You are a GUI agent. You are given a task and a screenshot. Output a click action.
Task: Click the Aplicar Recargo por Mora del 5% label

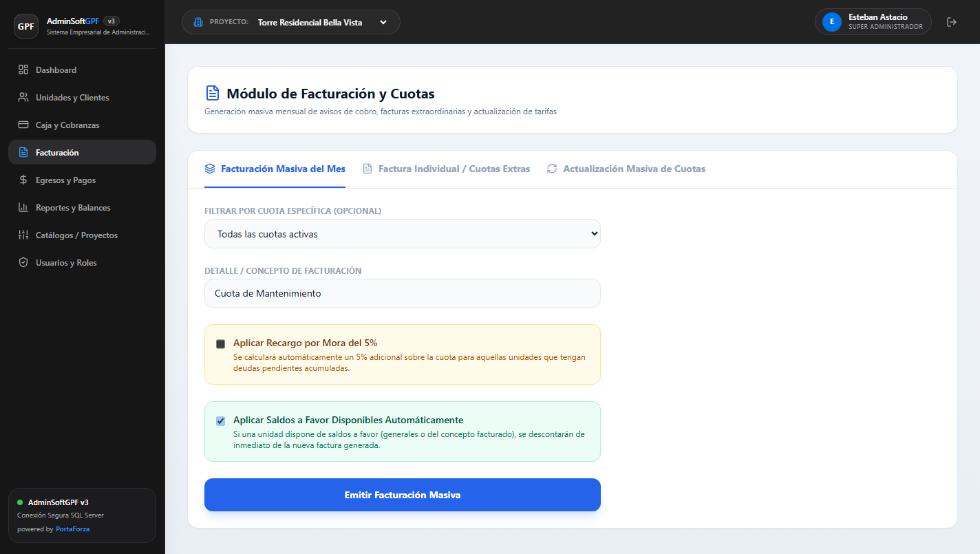[305, 343]
